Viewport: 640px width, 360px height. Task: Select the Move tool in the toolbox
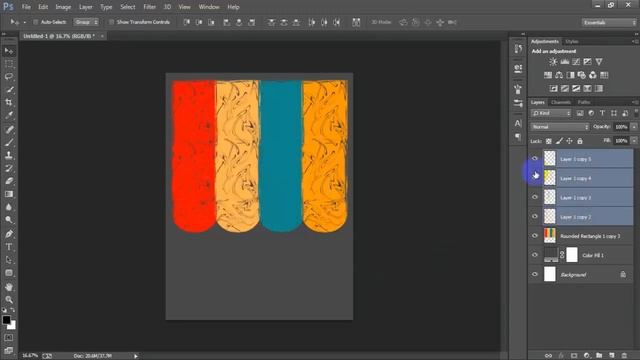pos(9,51)
